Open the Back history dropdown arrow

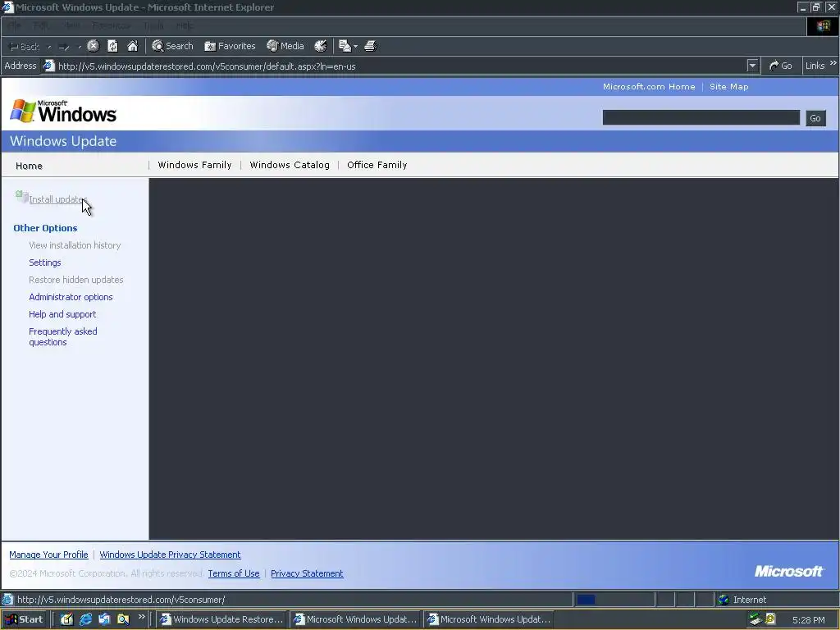pyautogui.click(x=48, y=47)
